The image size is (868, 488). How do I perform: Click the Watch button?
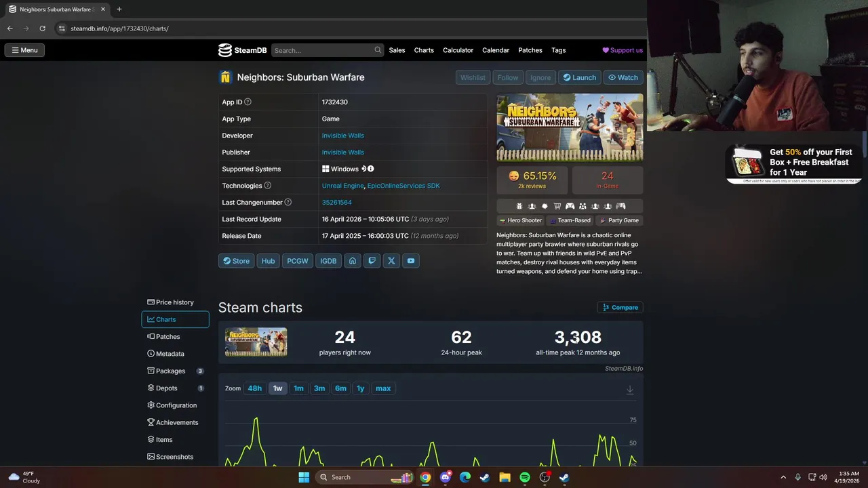(623, 77)
